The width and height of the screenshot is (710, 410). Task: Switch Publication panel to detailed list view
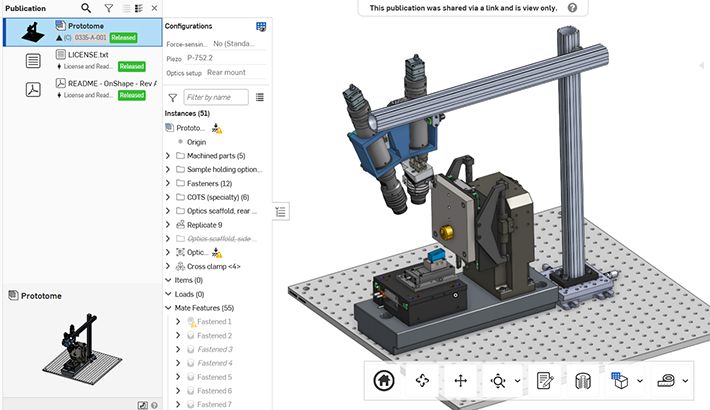point(139,8)
